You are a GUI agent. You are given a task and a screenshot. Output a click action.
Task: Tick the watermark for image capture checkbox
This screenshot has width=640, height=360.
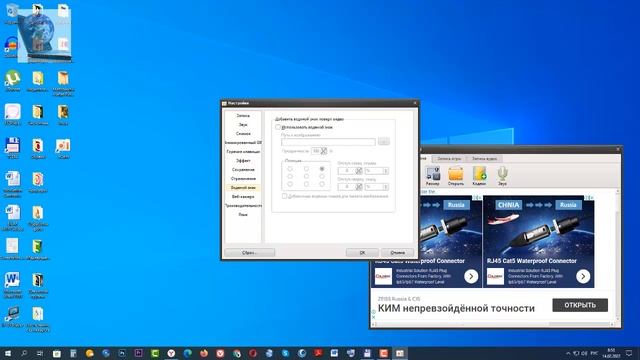284,196
